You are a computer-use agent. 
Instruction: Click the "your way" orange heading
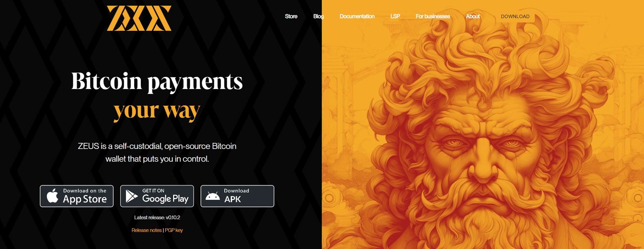157,111
